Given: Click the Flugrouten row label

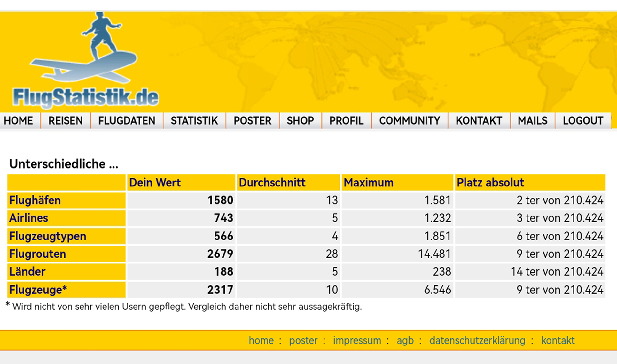Looking at the screenshot, I should pyautogui.click(x=37, y=254).
